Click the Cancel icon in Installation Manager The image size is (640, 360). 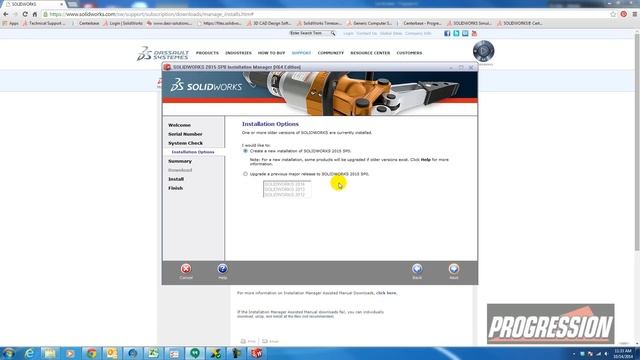pyautogui.click(x=186, y=269)
